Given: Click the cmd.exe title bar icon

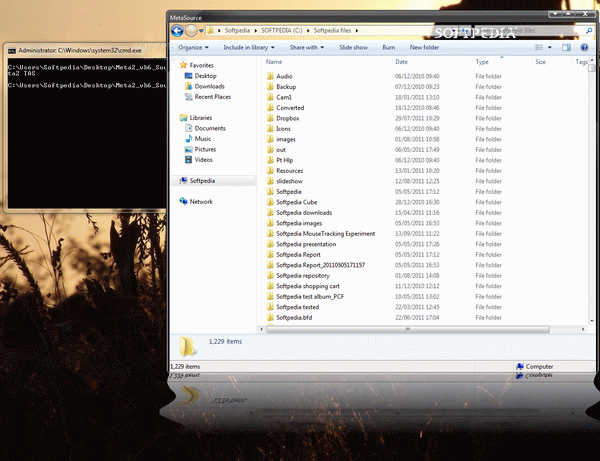Looking at the screenshot, I should pyautogui.click(x=12, y=50).
